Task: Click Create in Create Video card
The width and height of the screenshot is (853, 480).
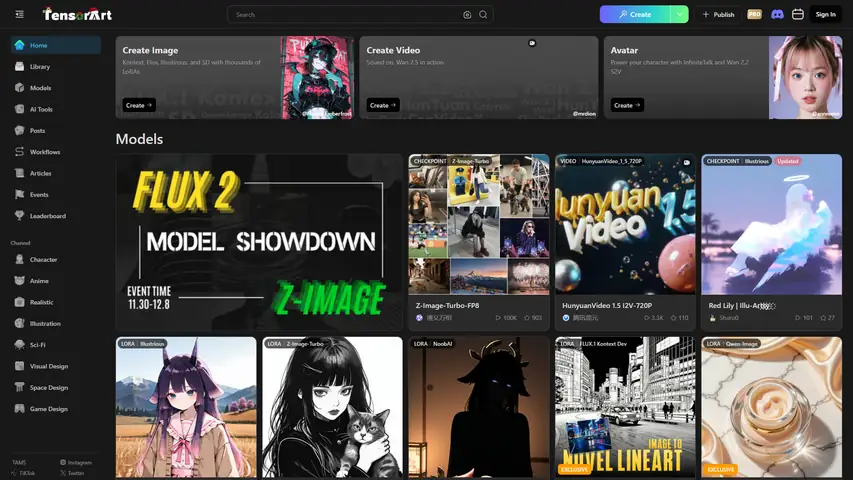Action: [383, 105]
